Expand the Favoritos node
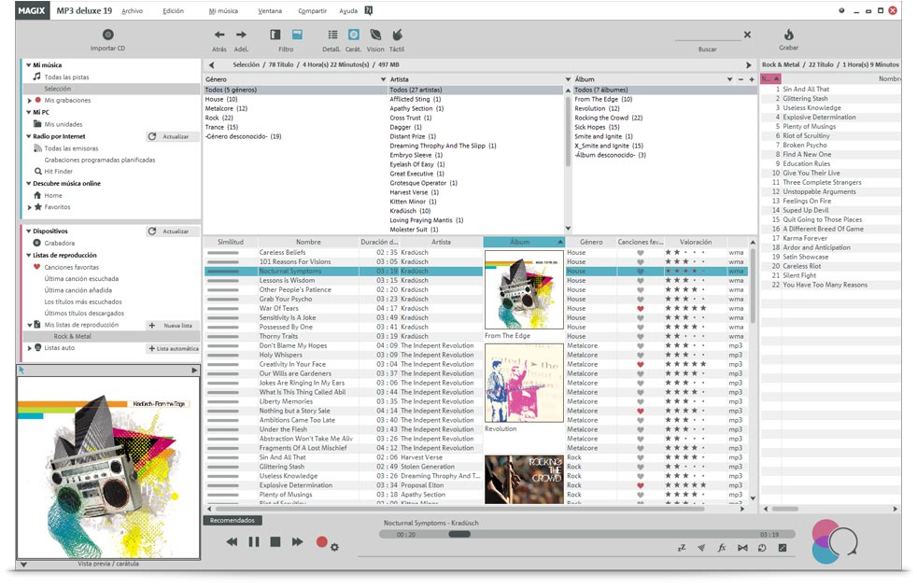This screenshot has height=588, width=917. coord(29,207)
